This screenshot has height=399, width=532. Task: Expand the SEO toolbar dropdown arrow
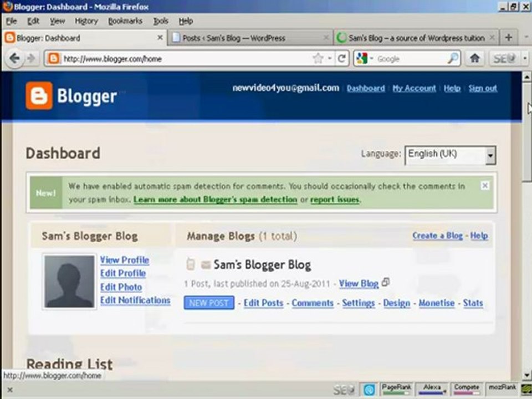(x=525, y=59)
